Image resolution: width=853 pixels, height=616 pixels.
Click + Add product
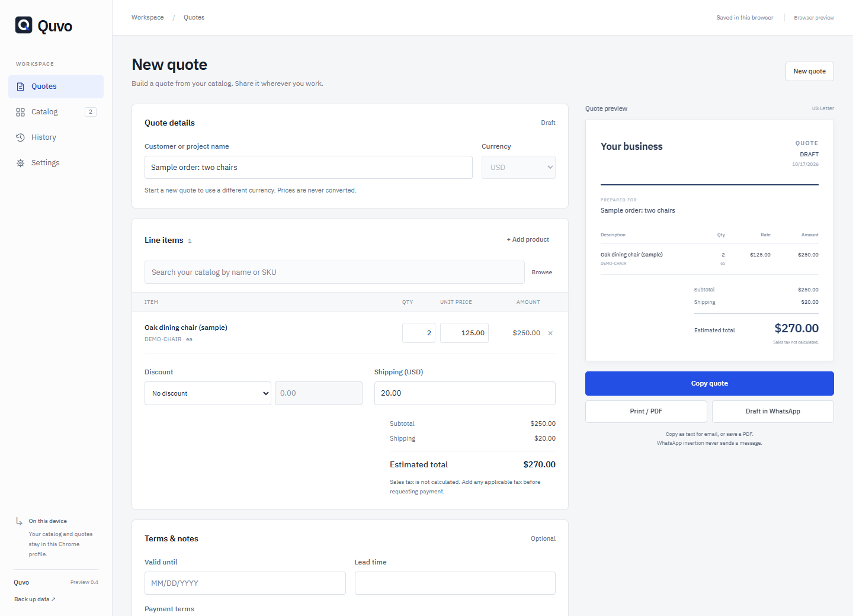coord(528,240)
